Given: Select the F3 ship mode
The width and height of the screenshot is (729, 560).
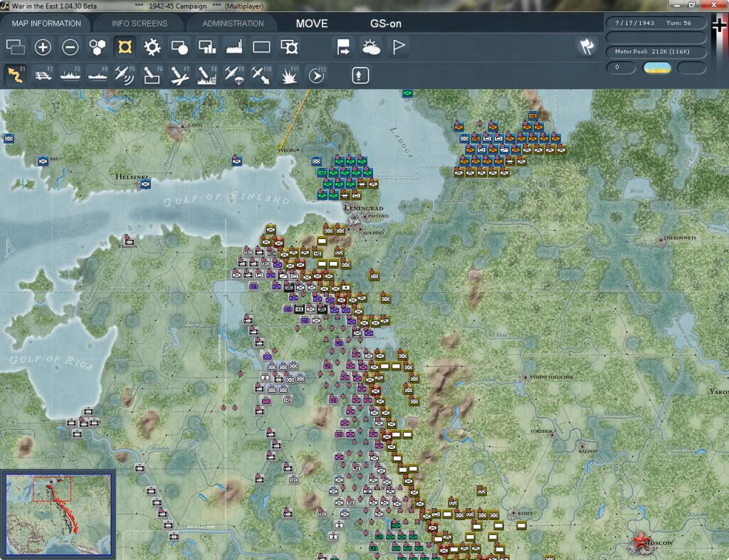Looking at the screenshot, I should click(70, 75).
